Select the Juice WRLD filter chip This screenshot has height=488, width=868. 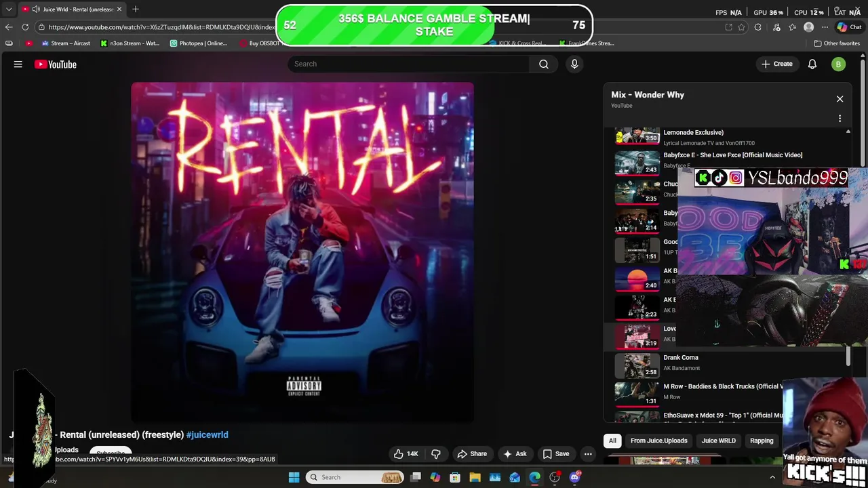pyautogui.click(x=719, y=441)
